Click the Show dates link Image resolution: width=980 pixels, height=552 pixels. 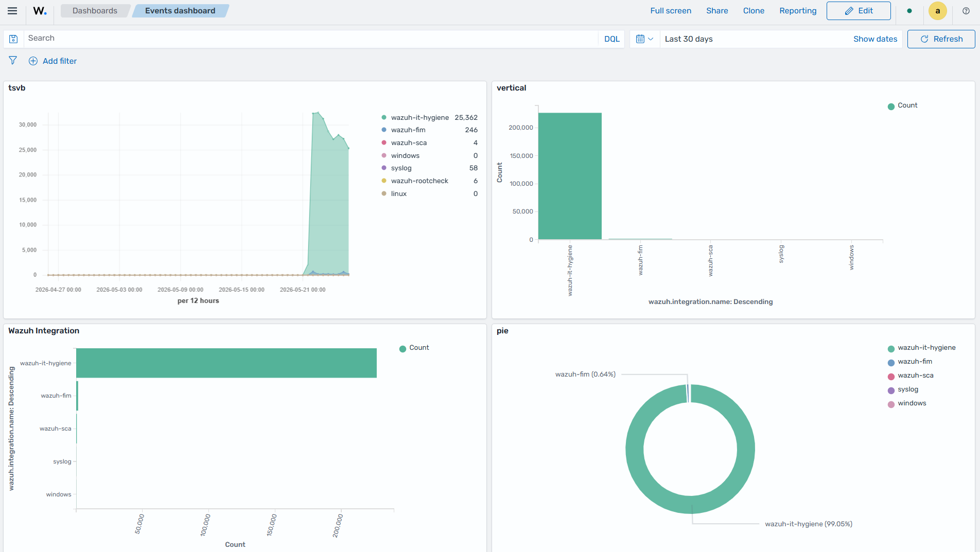pyautogui.click(x=875, y=39)
